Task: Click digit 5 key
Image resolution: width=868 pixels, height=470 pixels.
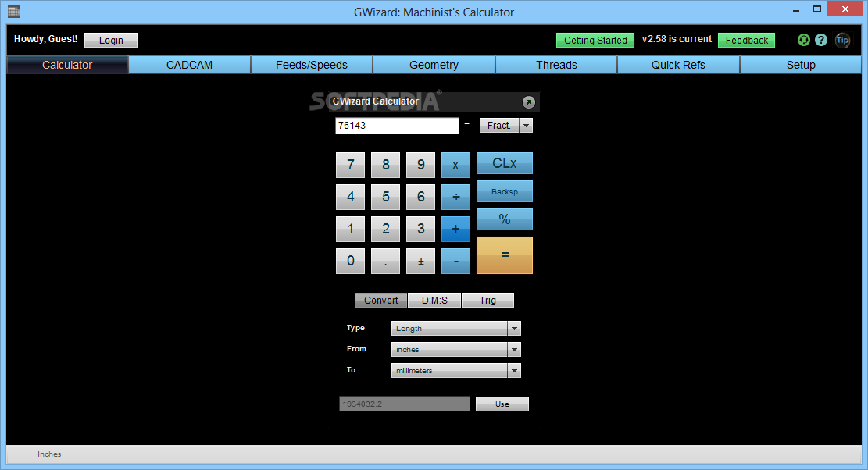Action: point(385,197)
